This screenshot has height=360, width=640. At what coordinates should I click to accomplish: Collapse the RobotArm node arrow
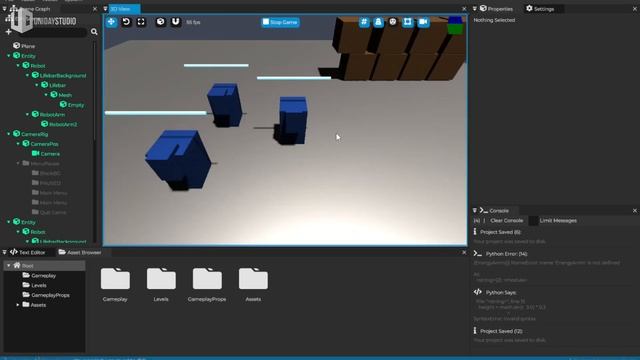click(x=27, y=115)
